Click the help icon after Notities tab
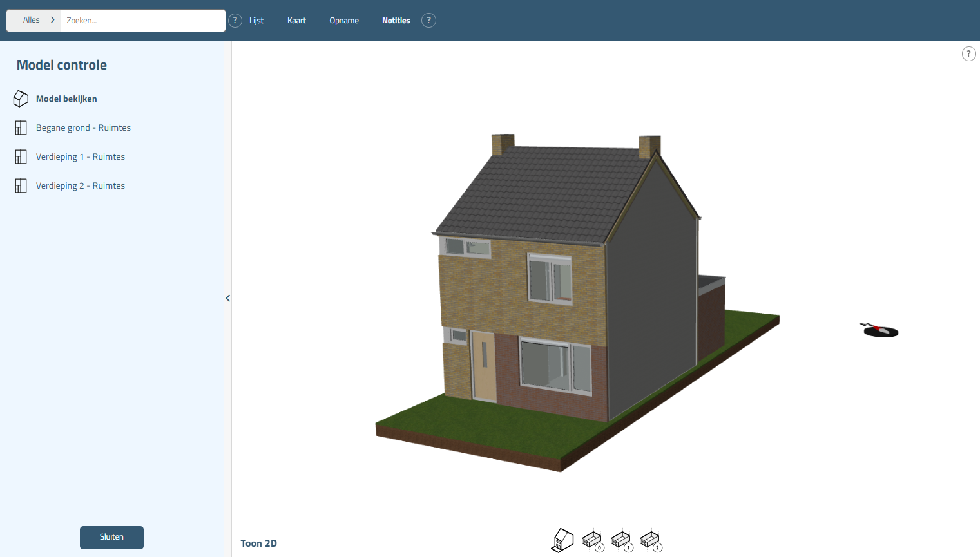This screenshot has width=980, height=557. point(428,21)
